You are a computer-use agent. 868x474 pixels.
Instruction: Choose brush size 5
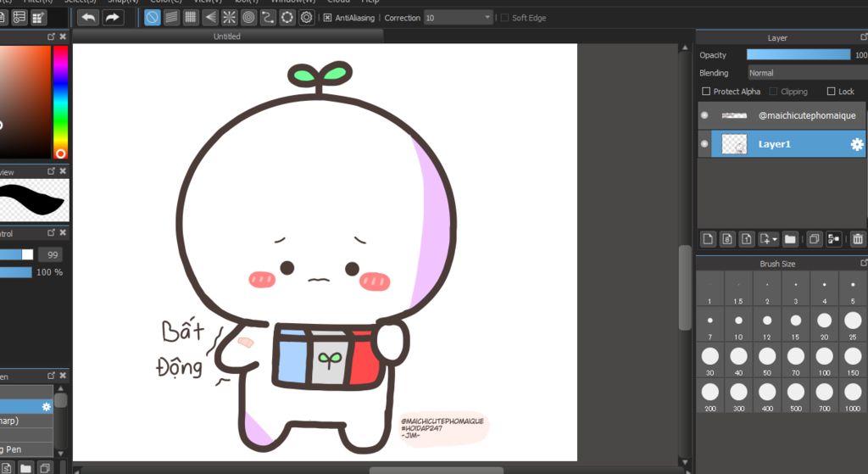coord(853,289)
